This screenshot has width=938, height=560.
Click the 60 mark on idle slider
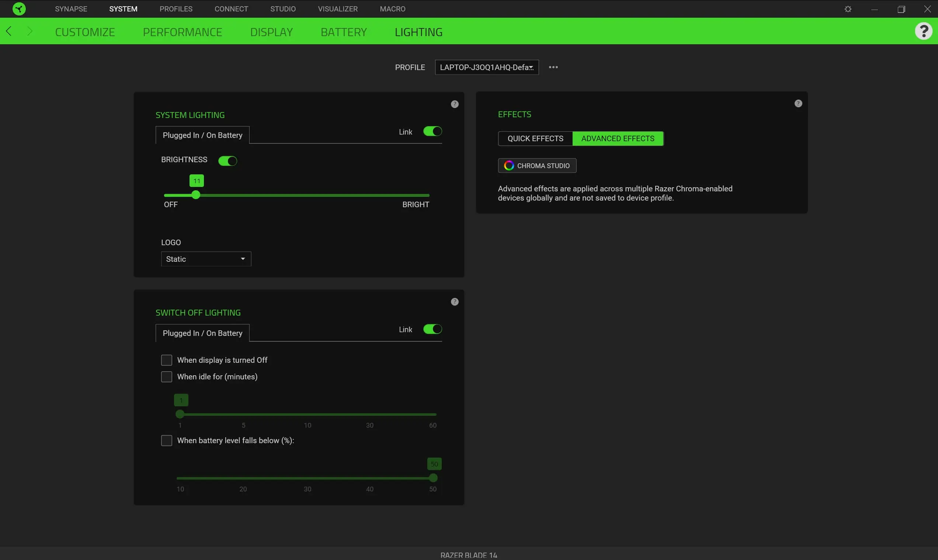(x=432, y=425)
